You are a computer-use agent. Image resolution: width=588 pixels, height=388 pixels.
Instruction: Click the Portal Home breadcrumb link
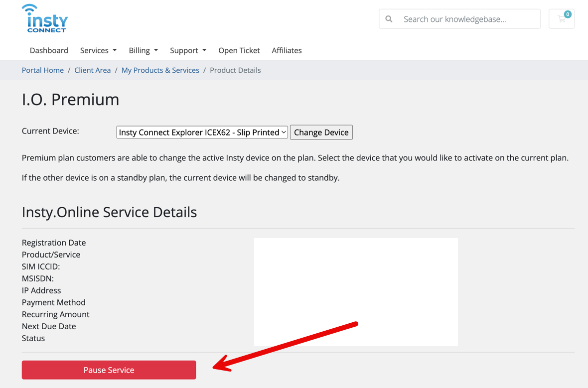tap(43, 70)
